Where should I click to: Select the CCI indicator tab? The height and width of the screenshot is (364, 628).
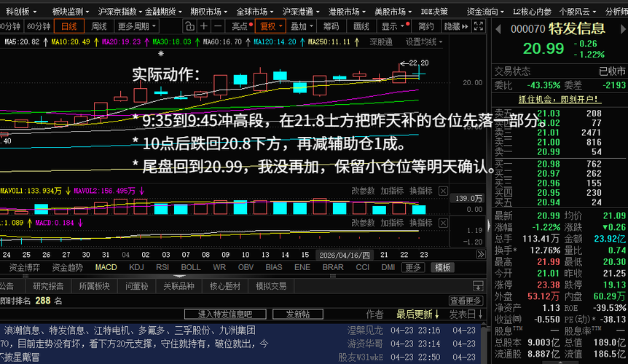pyautogui.click(x=362, y=267)
